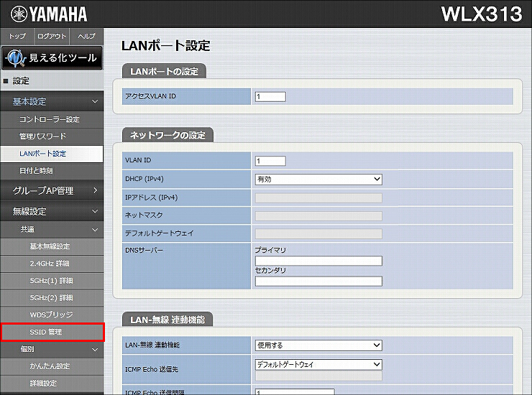Expand the グループAP管理 section
532x395 pixels.
click(x=52, y=190)
